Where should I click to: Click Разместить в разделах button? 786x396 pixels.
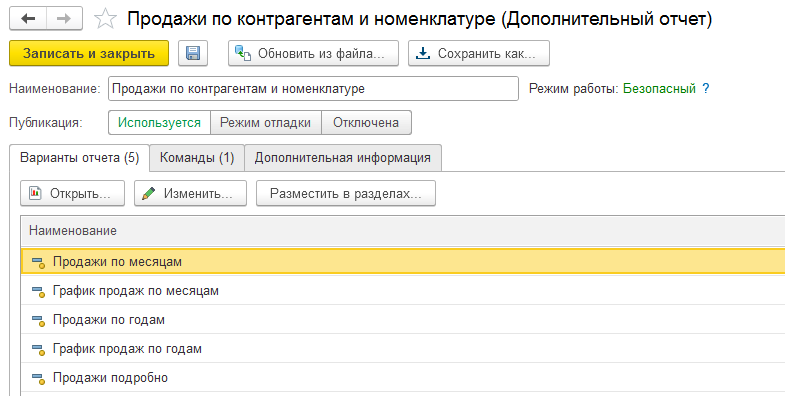click(x=346, y=193)
